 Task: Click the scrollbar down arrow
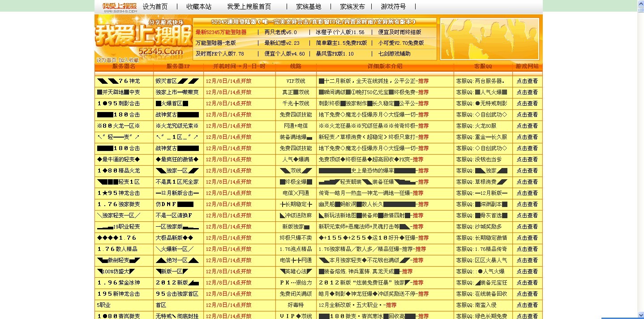coord(640,315)
